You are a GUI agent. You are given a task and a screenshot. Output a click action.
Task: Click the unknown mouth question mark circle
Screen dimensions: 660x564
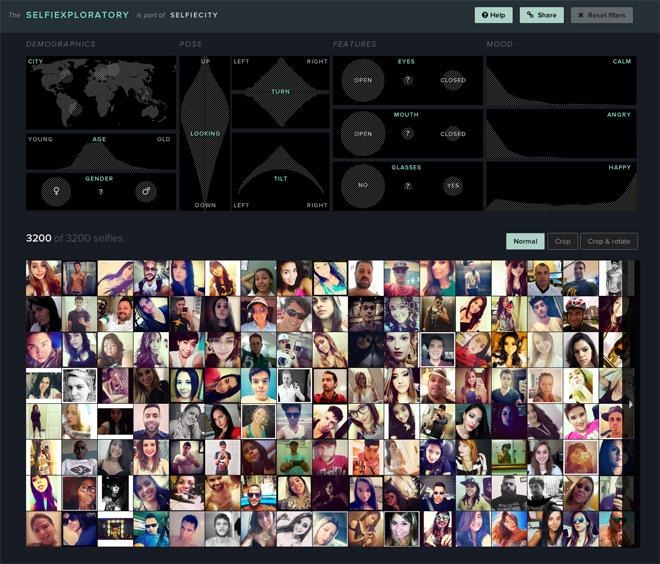pyautogui.click(x=407, y=133)
